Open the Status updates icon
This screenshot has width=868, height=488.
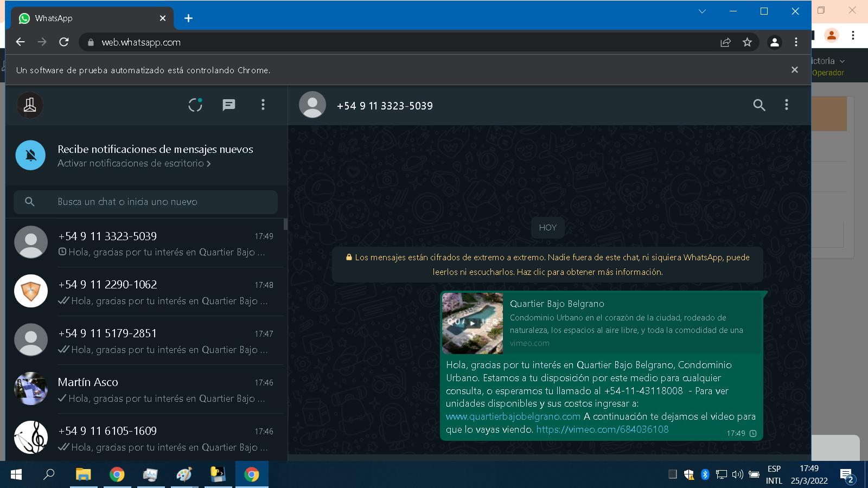195,105
